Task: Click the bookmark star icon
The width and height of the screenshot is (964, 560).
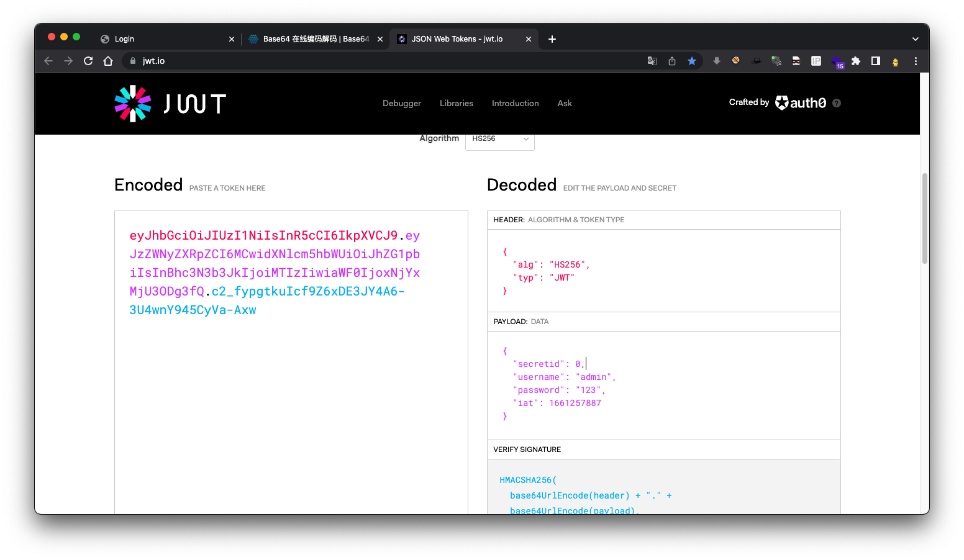Action: click(692, 61)
